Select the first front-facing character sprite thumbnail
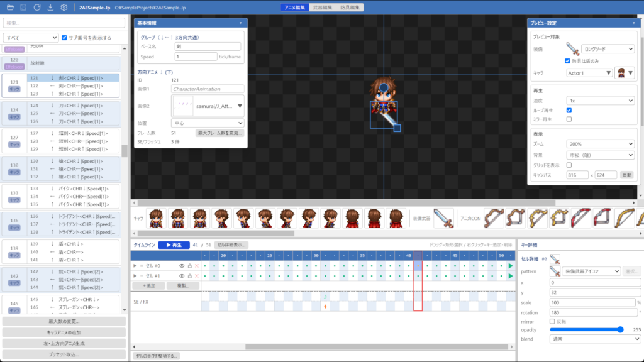This screenshot has width=644, height=362. click(x=156, y=218)
